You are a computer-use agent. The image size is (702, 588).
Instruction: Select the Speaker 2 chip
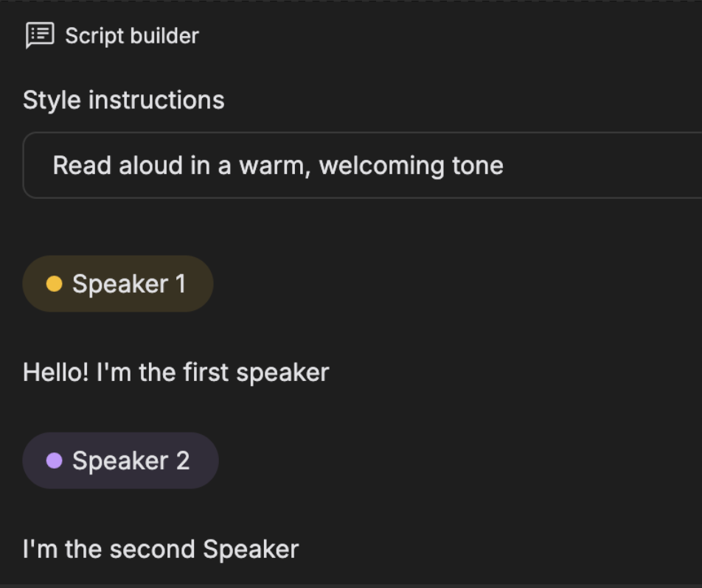click(120, 461)
